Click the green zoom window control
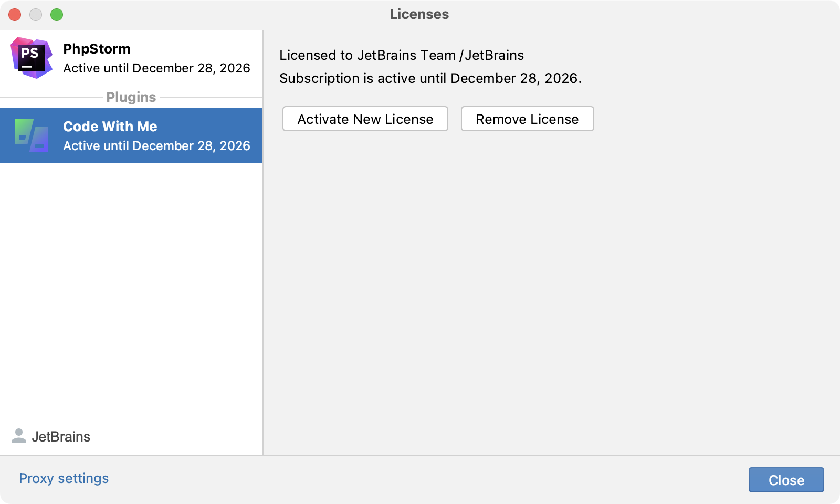The width and height of the screenshot is (840, 504). (56, 15)
